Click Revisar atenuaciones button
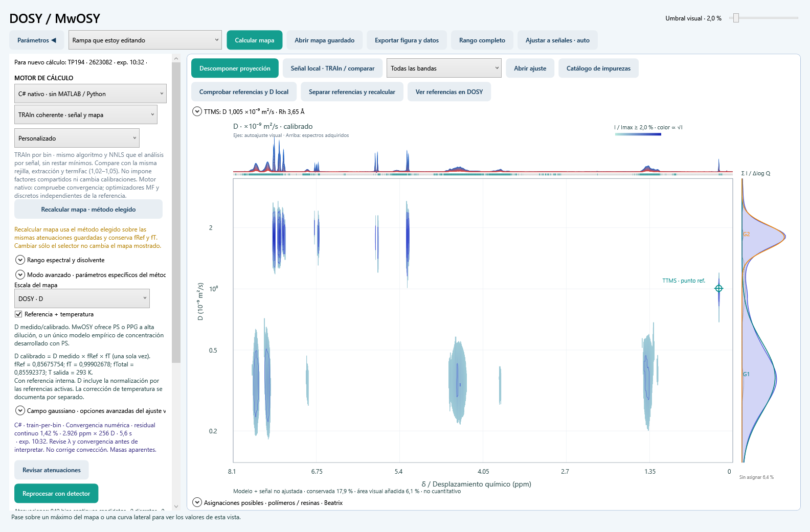This screenshot has width=810, height=532. 52,470
